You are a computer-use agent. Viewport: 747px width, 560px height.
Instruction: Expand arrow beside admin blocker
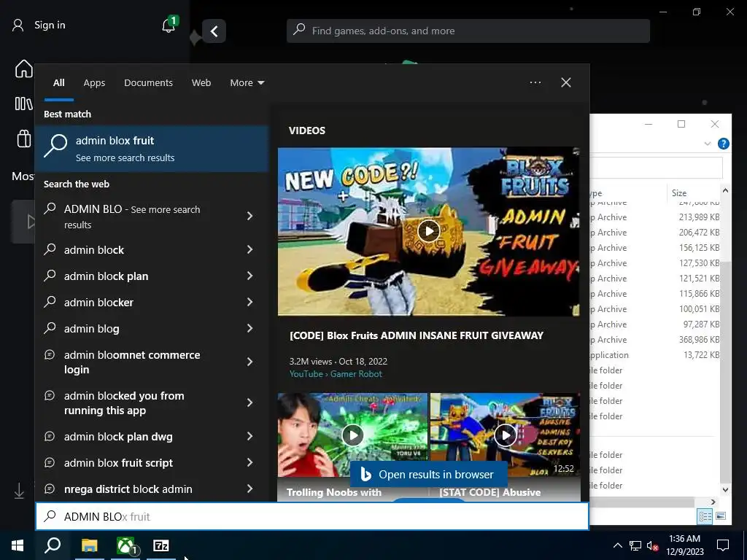pos(249,302)
